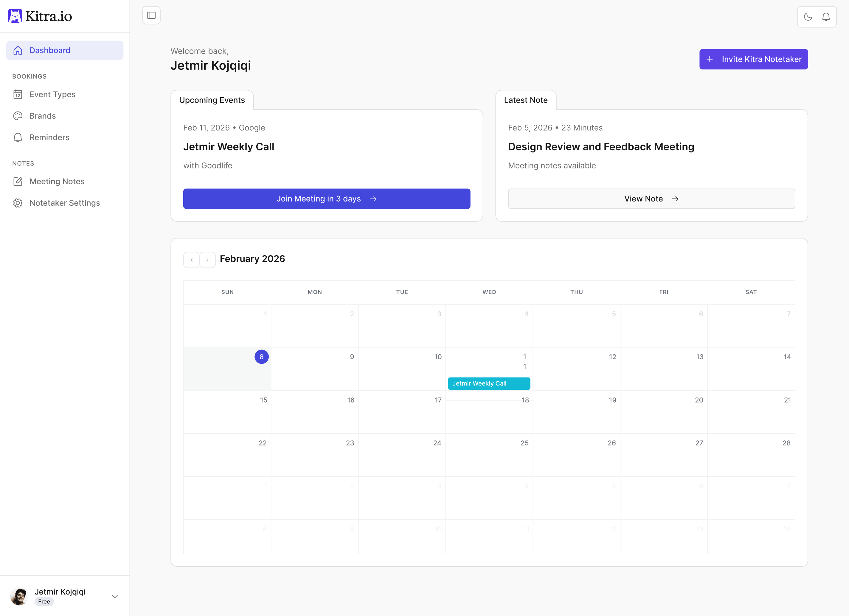Collapse the sidebar panel
849x616 pixels.
(x=151, y=15)
